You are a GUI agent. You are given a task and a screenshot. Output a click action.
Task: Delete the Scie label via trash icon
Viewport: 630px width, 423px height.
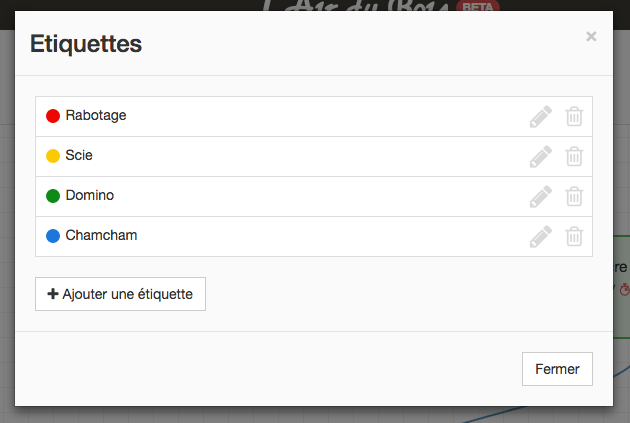[x=574, y=156]
